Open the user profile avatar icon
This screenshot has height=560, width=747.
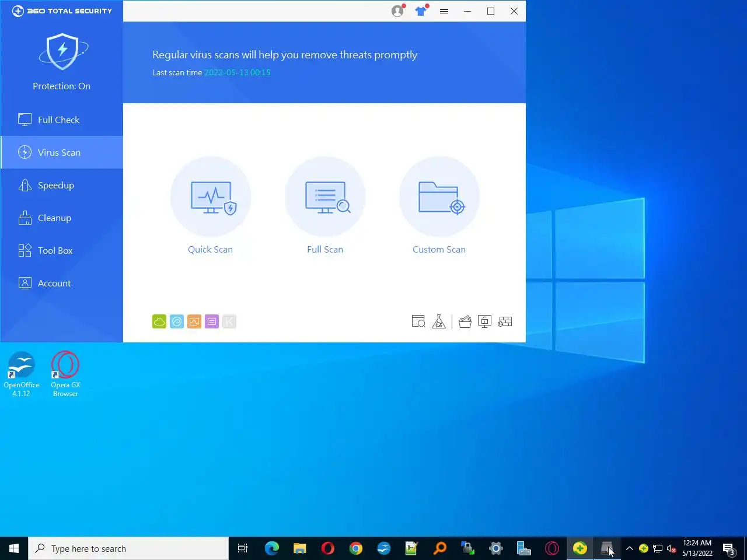click(x=398, y=10)
